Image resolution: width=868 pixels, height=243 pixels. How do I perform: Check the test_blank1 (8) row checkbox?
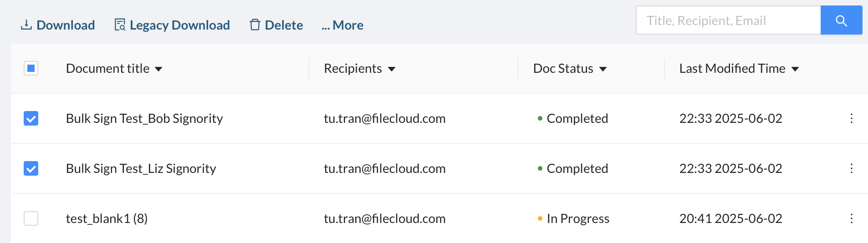click(31, 218)
